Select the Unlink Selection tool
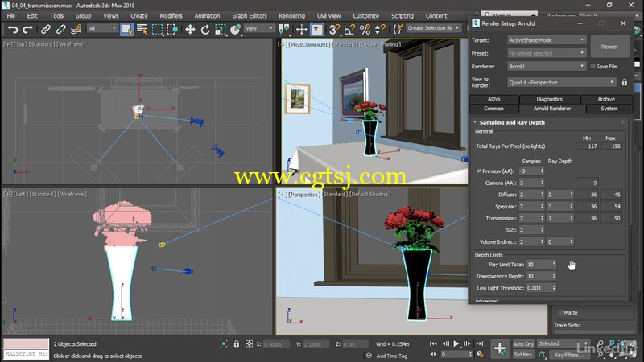The image size is (644, 362). [x=61, y=29]
